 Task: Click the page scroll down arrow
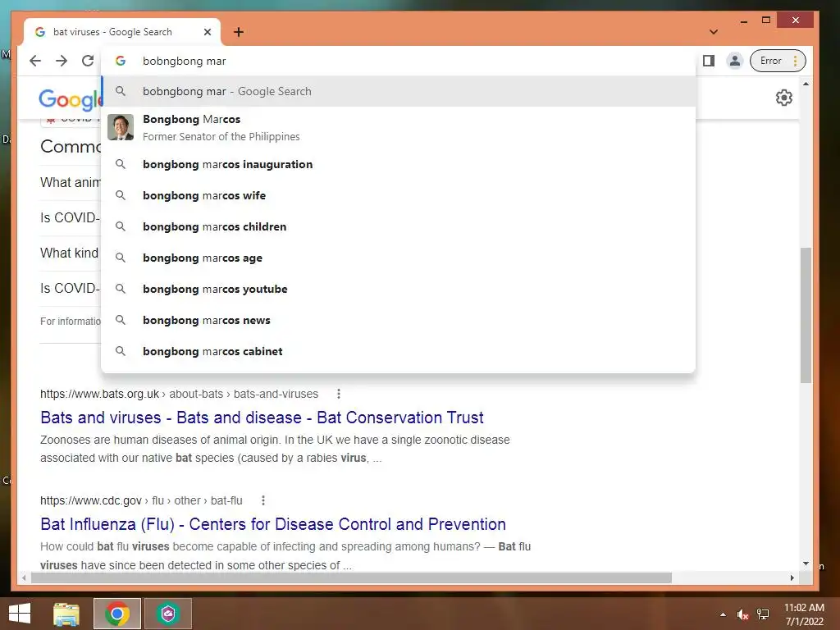click(806, 564)
